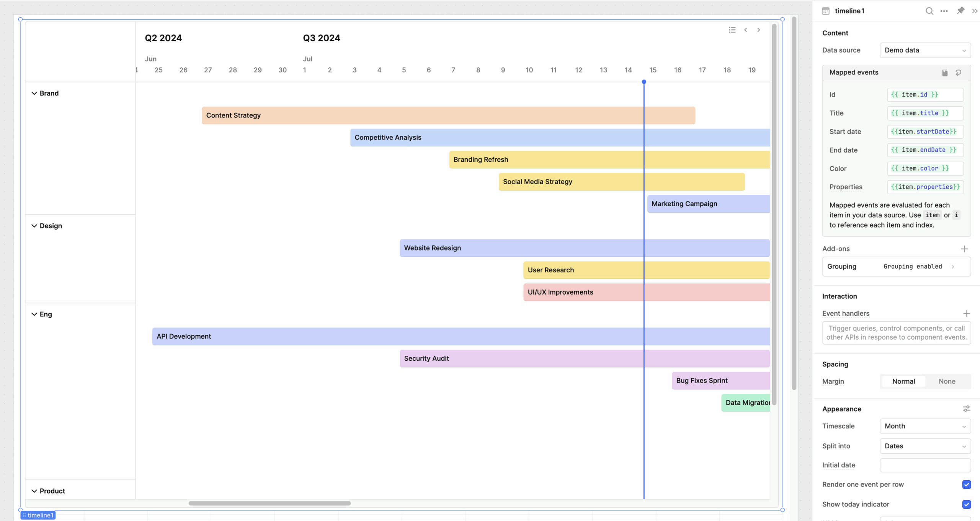Add an event handler with plus icon
This screenshot has height=521, width=980.
[x=966, y=314]
